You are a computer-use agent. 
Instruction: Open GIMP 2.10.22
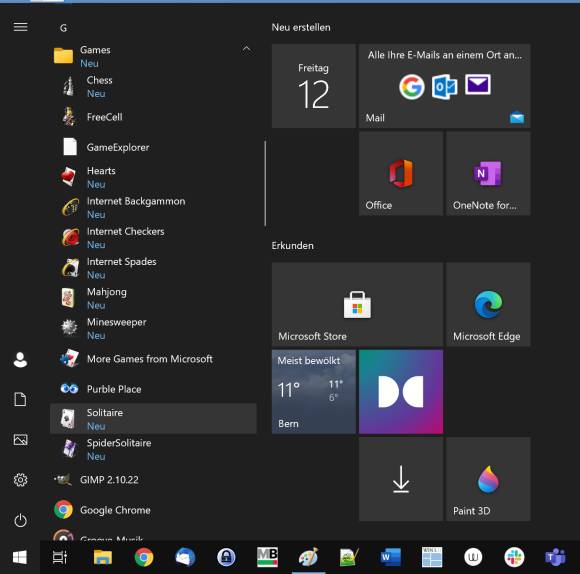(153, 480)
